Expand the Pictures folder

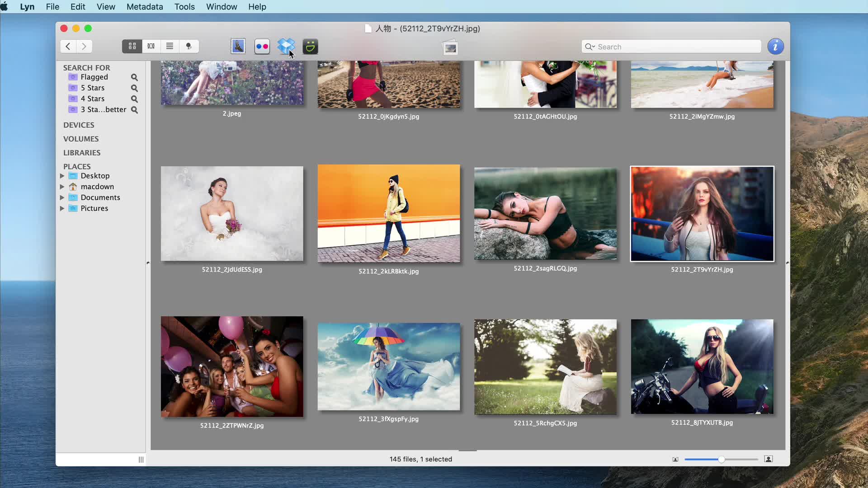(x=62, y=208)
